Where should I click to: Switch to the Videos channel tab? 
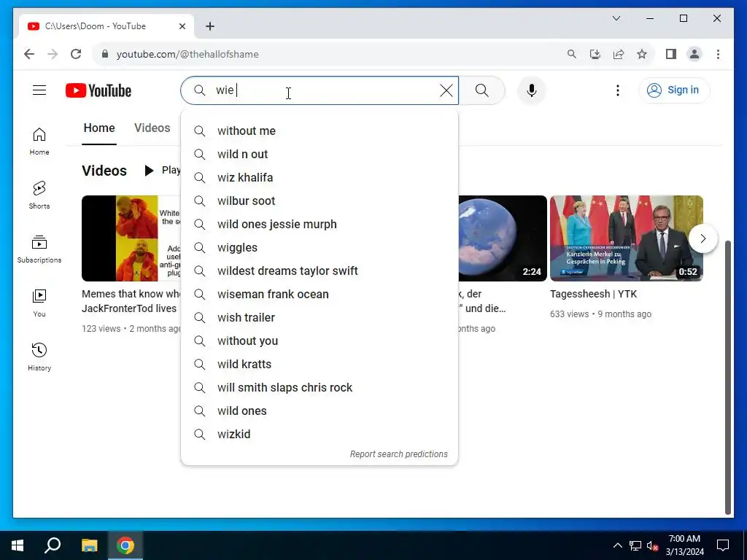coord(152,128)
